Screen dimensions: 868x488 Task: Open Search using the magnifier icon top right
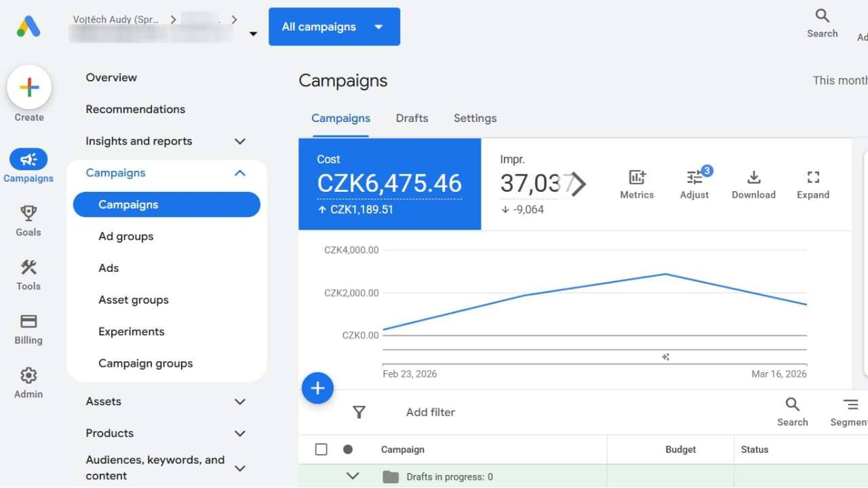(821, 16)
